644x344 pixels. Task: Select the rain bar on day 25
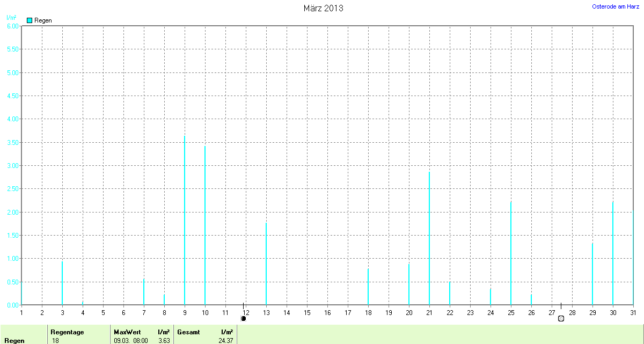pyautogui.click(x=511, y=253)
